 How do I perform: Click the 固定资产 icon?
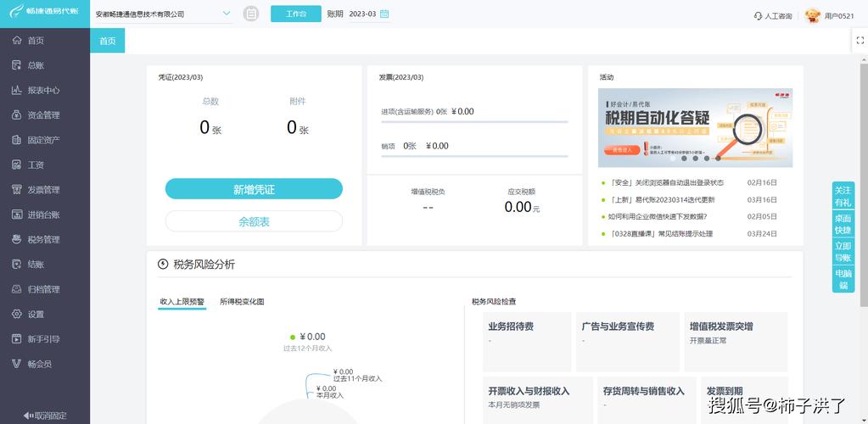coord(17,140)
